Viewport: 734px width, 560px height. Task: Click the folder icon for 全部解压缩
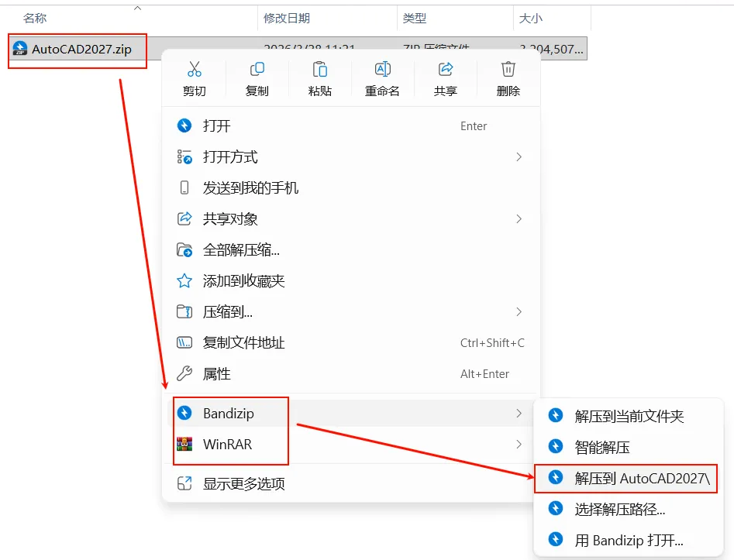(184, 250)
